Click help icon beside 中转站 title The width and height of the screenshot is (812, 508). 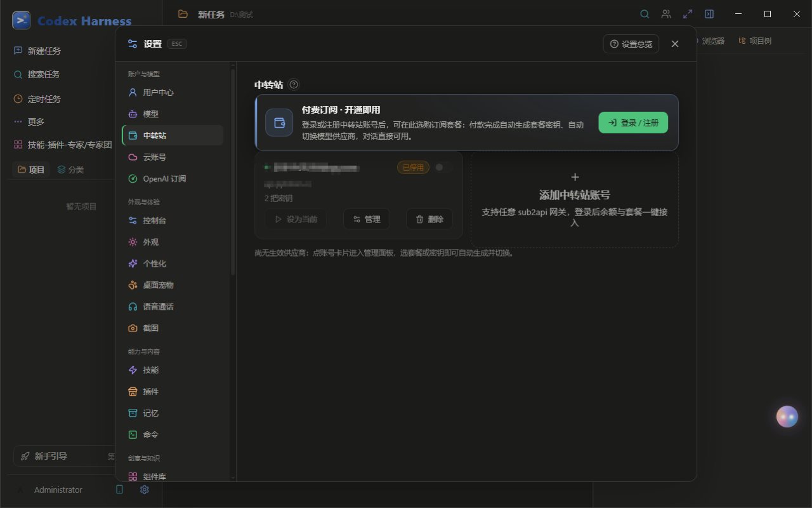293,84
